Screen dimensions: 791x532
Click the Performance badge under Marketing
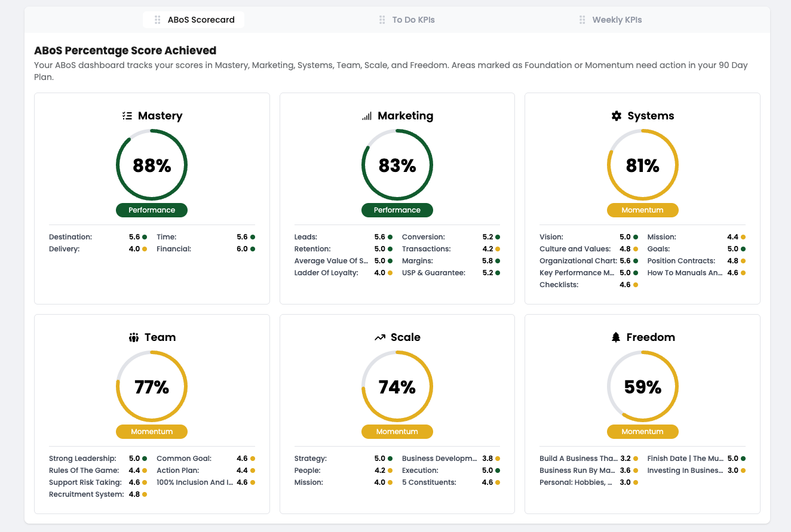pyautogui.click(x=397, y=210)
